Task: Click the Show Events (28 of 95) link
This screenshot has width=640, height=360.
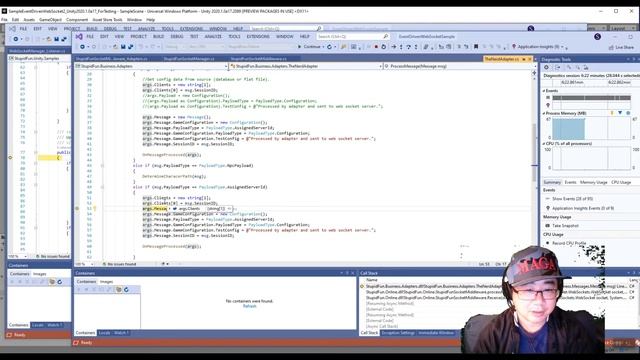Action: (x=572, y=199)
